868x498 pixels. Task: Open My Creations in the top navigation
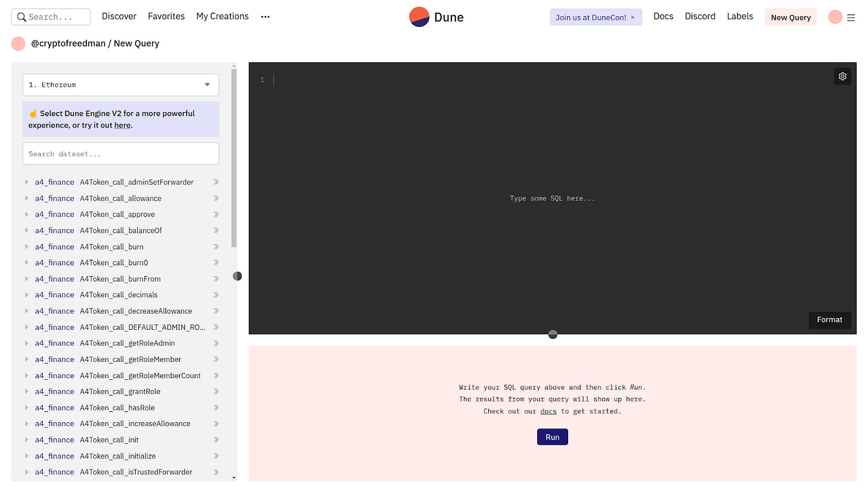pos(222,17)
